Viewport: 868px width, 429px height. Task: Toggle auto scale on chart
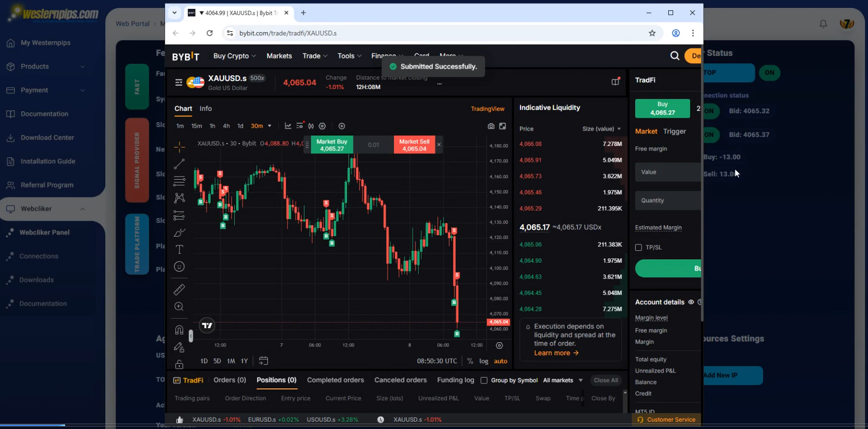(501, 361)
